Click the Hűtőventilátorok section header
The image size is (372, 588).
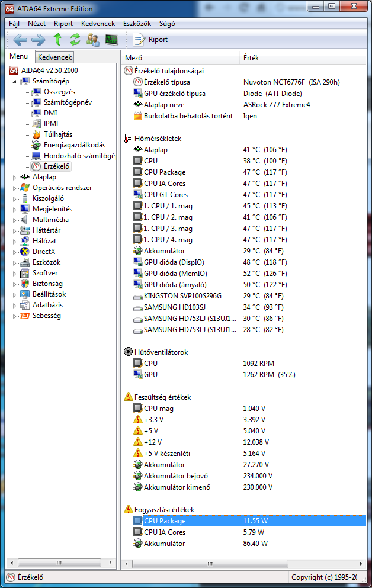point(161,352)
